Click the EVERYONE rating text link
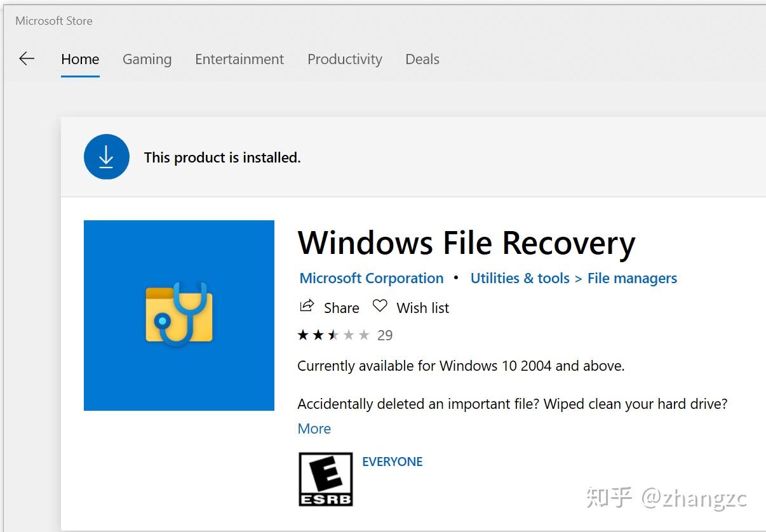Image resolution: width=766 pixels, height=532 pixels. click(x=392, y=462)
